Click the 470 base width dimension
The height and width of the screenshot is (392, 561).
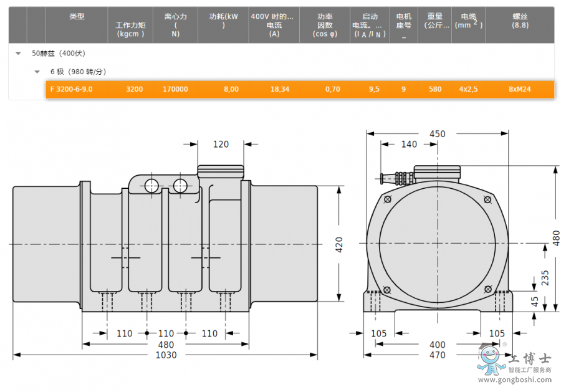tap(437, 355)
